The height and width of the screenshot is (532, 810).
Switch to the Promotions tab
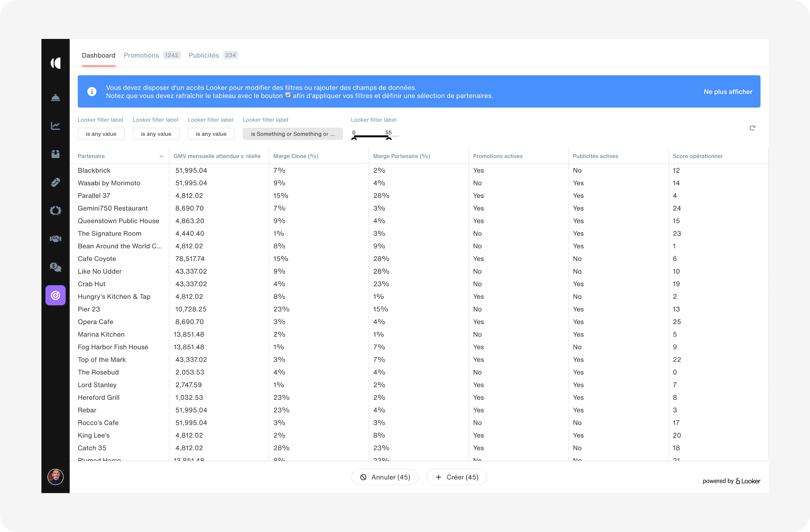[x=141, y=55]
